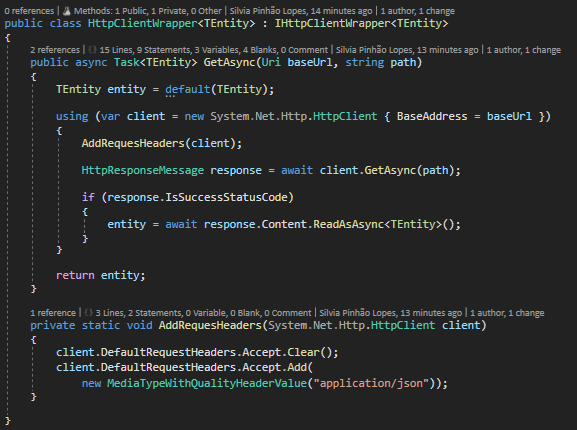Click the 'Clear' method call
The width and height of the screenshot is (577, 430).
click(304, 352)
